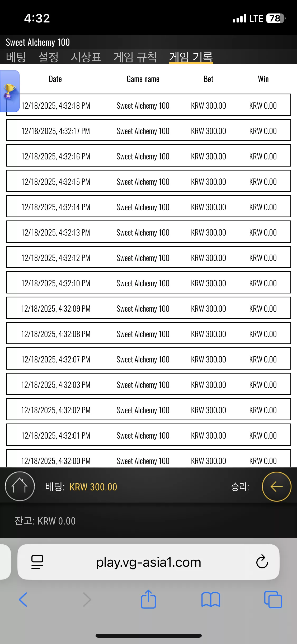The width and height of the screenshot is (297, 644).
Task: Open Safari page settings icon
Action: click(37, 562)
